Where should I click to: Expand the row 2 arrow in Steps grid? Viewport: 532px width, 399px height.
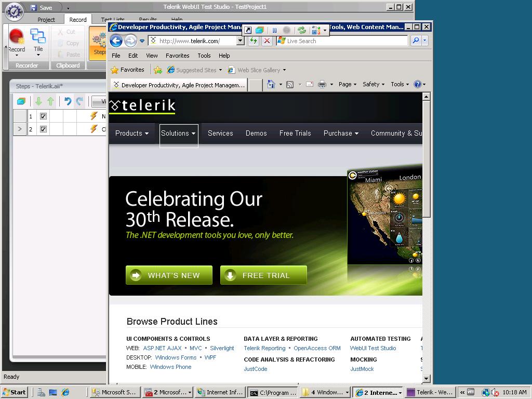pyautogui.click(x=20, y=129)
